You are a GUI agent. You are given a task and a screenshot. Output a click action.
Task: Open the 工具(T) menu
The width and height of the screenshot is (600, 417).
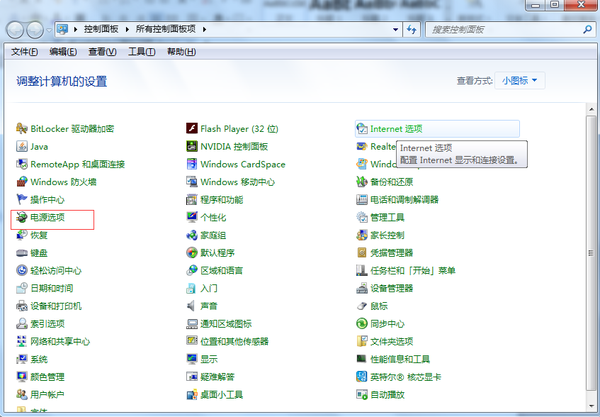[x=142, y=52]
